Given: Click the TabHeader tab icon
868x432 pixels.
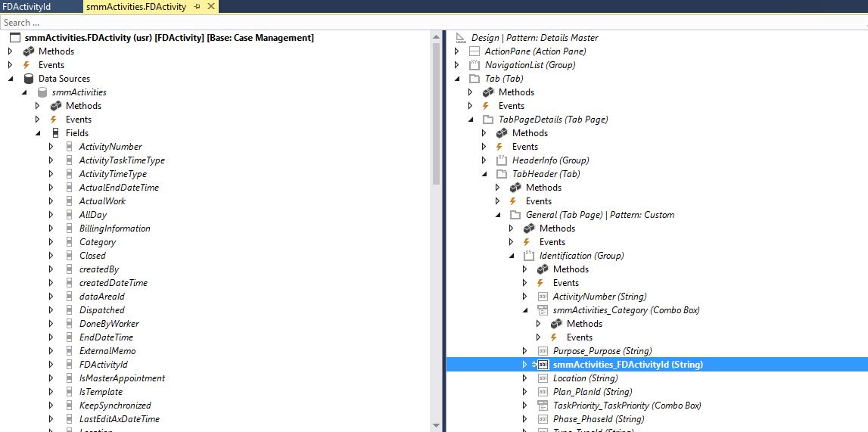Looking at the screenshot, I should [x=502, y=174].
